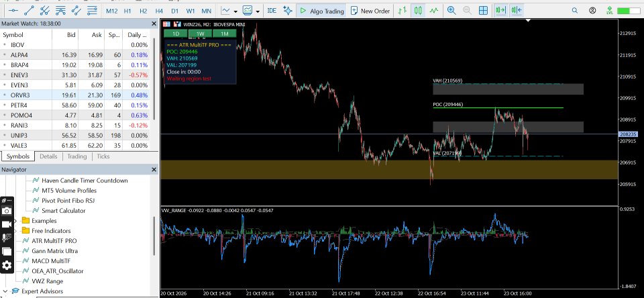Open settings gear in overlay bar

(7, 265)
